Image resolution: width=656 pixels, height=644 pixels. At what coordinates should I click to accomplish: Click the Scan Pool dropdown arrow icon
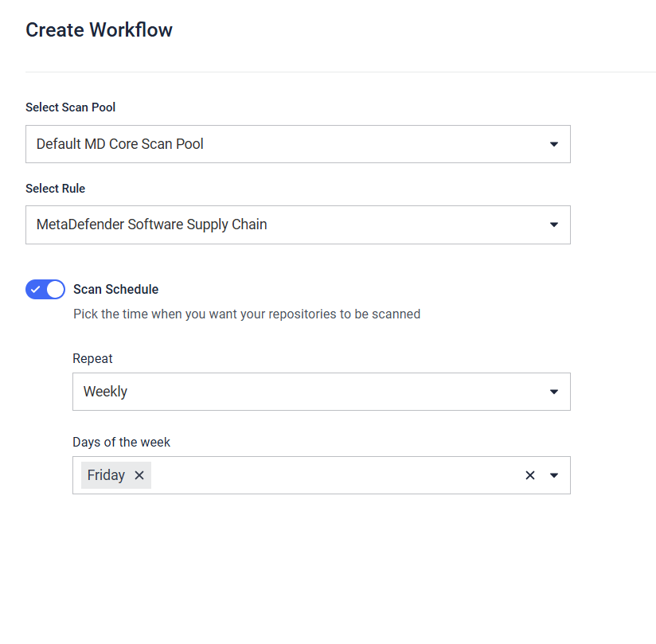[554, 144]
